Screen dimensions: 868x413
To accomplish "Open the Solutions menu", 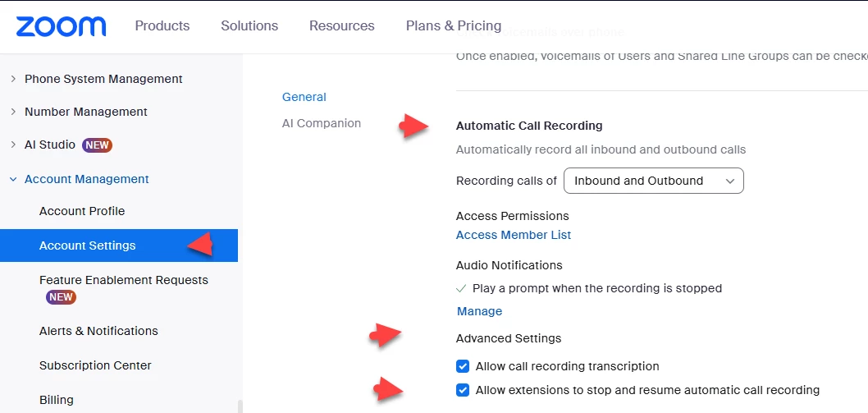I will coord(249,26).
